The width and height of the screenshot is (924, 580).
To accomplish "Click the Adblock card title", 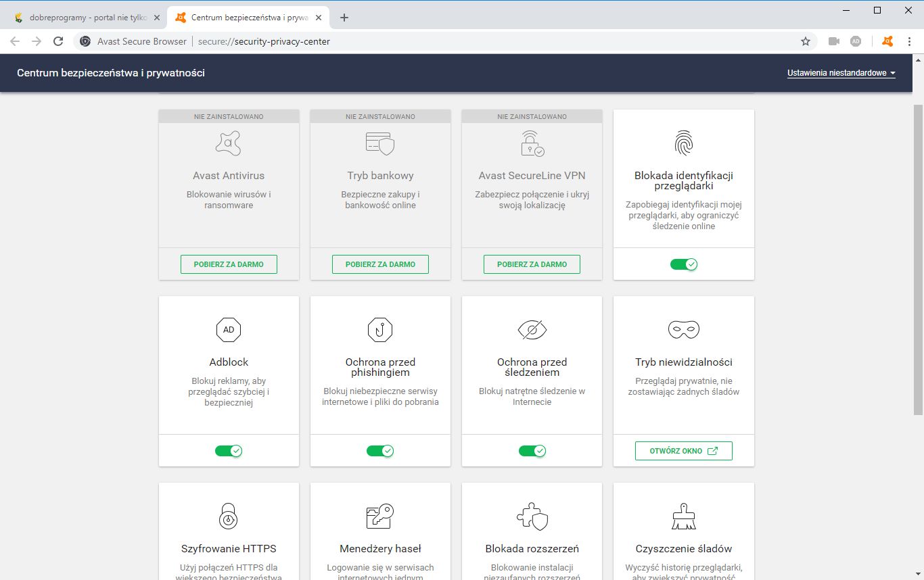I will pos(229,362).
